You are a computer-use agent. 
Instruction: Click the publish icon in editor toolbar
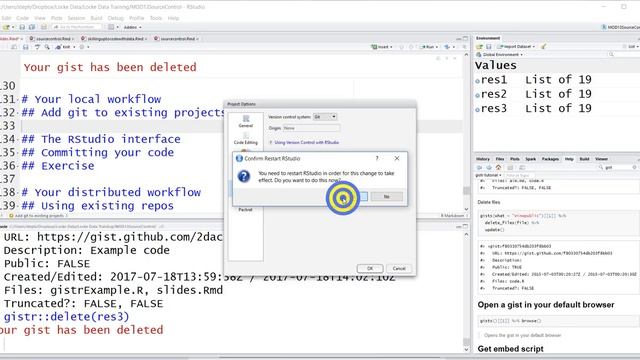pos(447,47)
